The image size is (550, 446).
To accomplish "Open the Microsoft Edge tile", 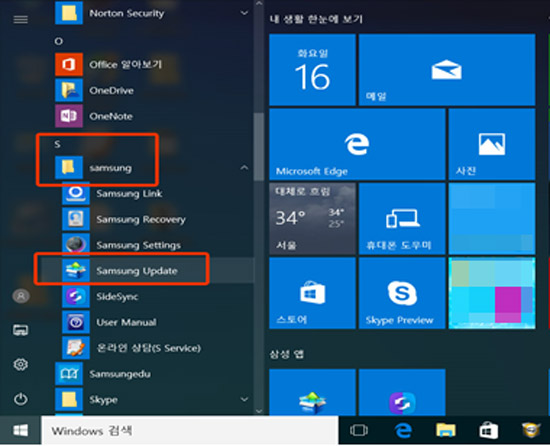I will click(x=357, y=144).
